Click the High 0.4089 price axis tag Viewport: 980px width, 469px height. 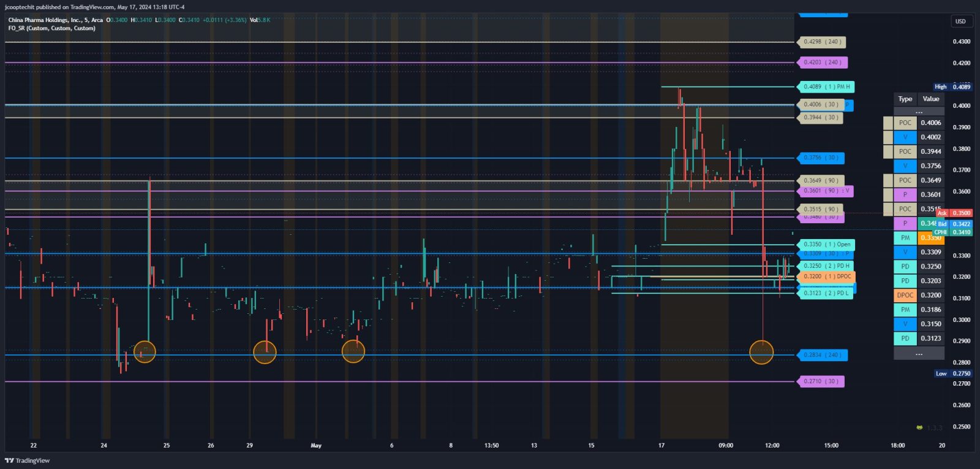point(952,87)
